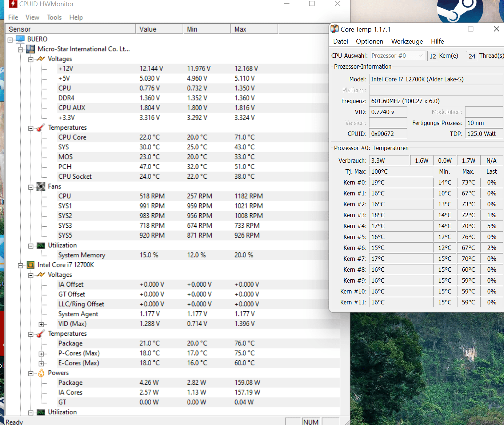Open the HWMonitor Help menu
This screenshot has width=504, height=425.
[x=76, y=17]
